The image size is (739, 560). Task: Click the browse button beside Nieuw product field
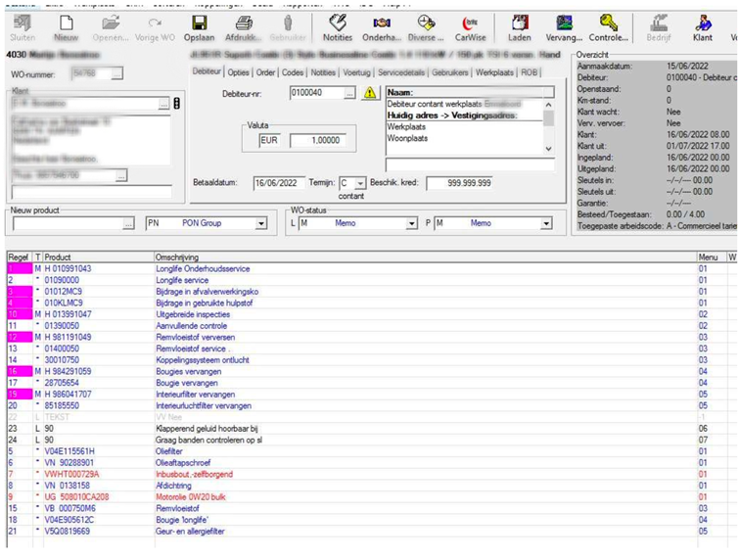click(128, 223)
